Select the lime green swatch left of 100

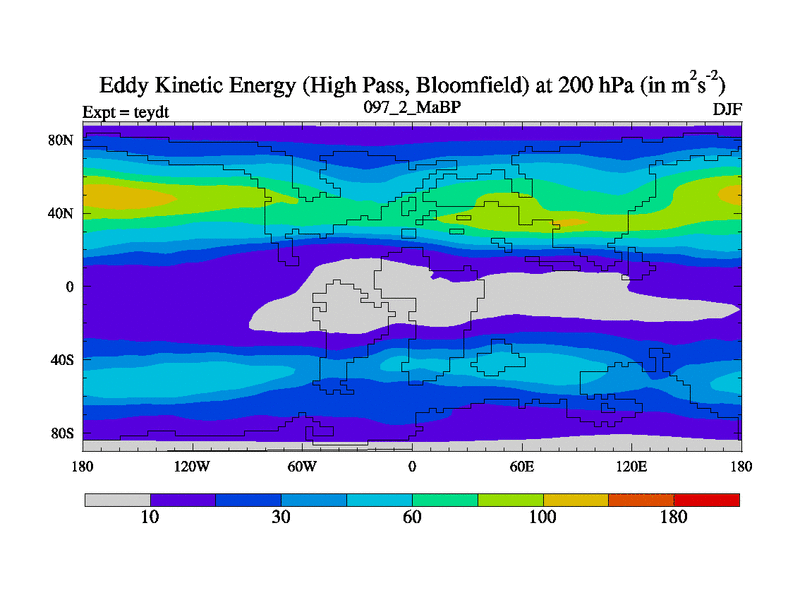point(510,499)
